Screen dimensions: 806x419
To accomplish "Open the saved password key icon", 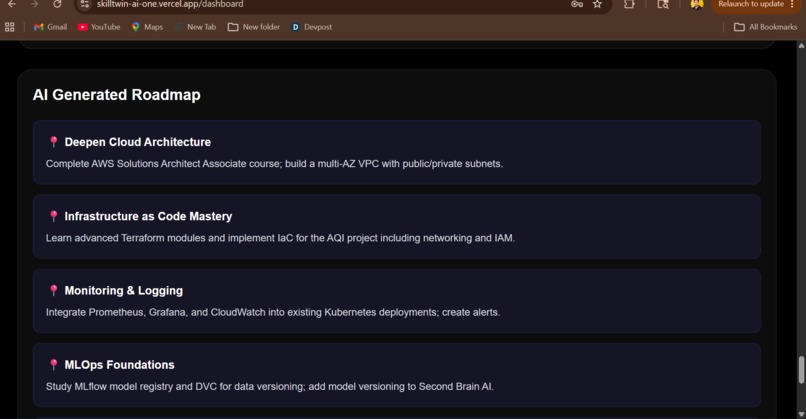I will 577,4.
